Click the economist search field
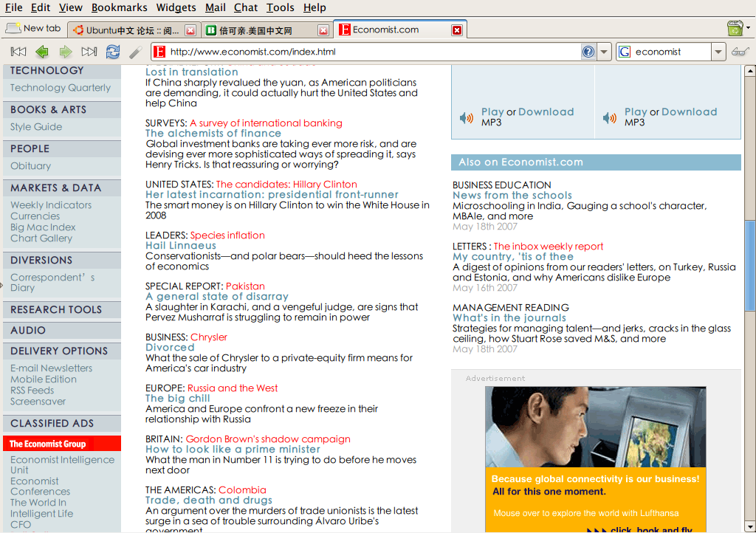Image resolution: width=756 pixels, height=533 pixels. pos(671,52)
